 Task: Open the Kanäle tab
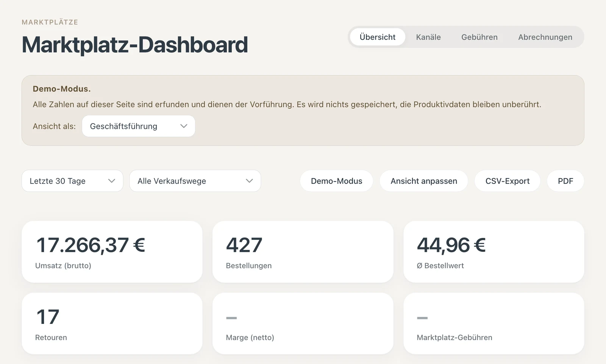tap(428, 37)
